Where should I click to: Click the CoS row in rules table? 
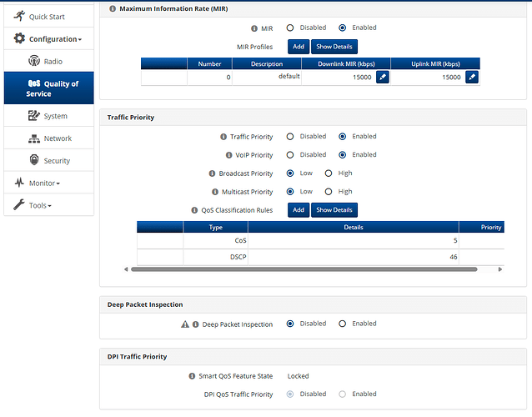[x=321, y=240]
